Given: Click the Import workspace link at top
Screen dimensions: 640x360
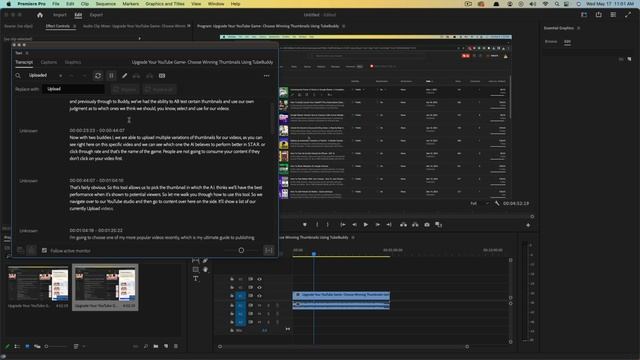Looking at the screenshot, I should [x=60, y=15].
